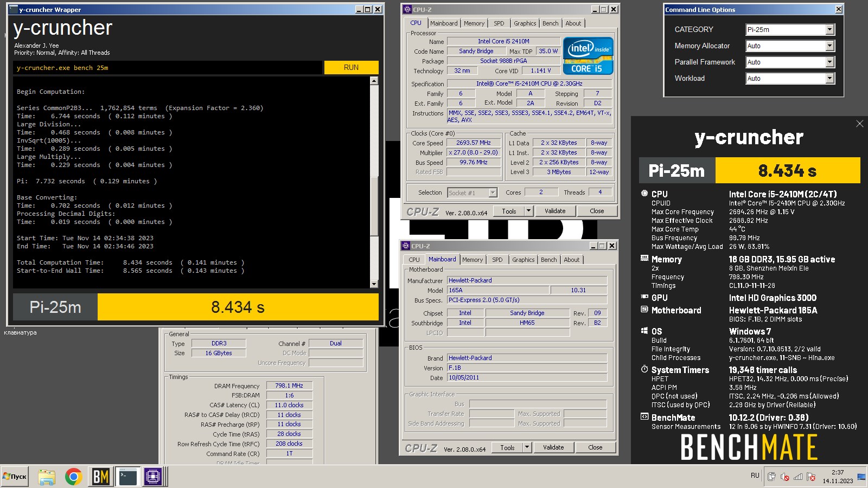Click the BIOS Date field 10/05/2011
Screen dimensions: 868x488
point(527,377)
